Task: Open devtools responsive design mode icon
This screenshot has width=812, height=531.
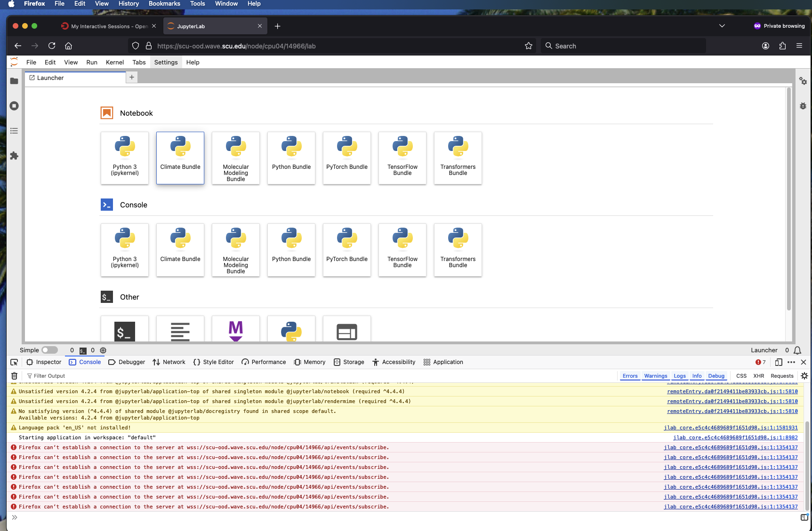Action: [x=779, y=362]
